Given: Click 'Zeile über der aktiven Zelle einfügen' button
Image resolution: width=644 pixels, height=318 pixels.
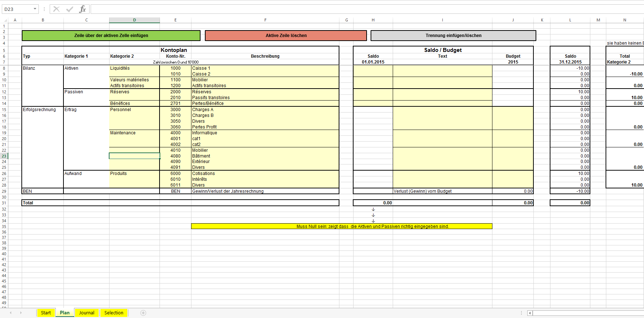Looking at the screenshot, I should pos(111,36).
